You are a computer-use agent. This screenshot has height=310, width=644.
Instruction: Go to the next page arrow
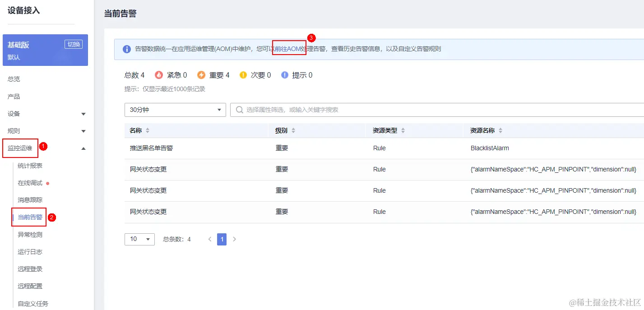234,239
